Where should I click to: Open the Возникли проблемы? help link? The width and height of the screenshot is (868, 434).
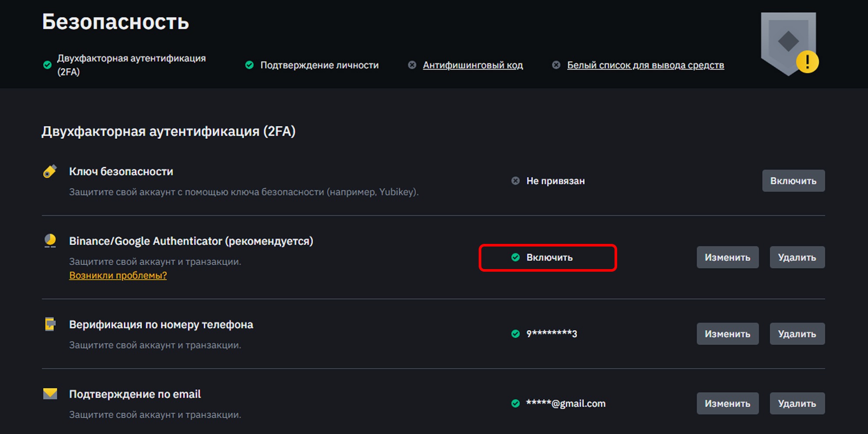pos(118,275)
